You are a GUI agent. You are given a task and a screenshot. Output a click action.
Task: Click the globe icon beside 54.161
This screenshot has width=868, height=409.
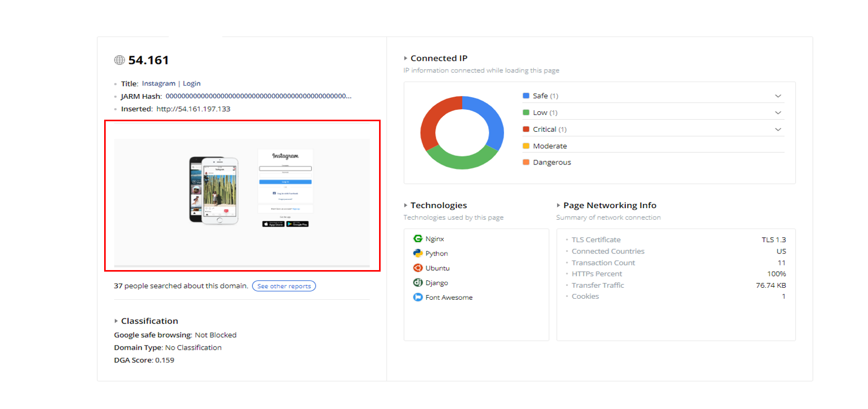coord(119,60)
